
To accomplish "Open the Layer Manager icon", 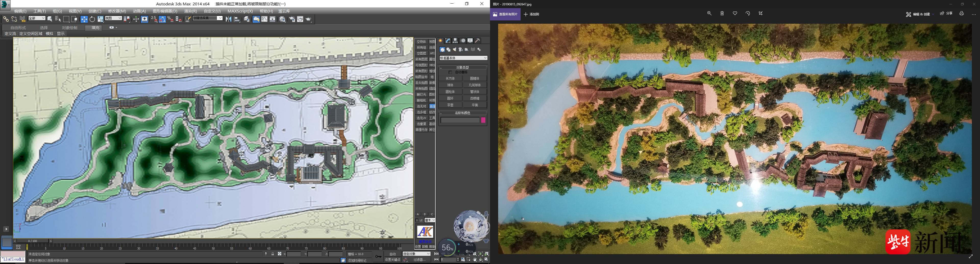I will pos(247,19).
